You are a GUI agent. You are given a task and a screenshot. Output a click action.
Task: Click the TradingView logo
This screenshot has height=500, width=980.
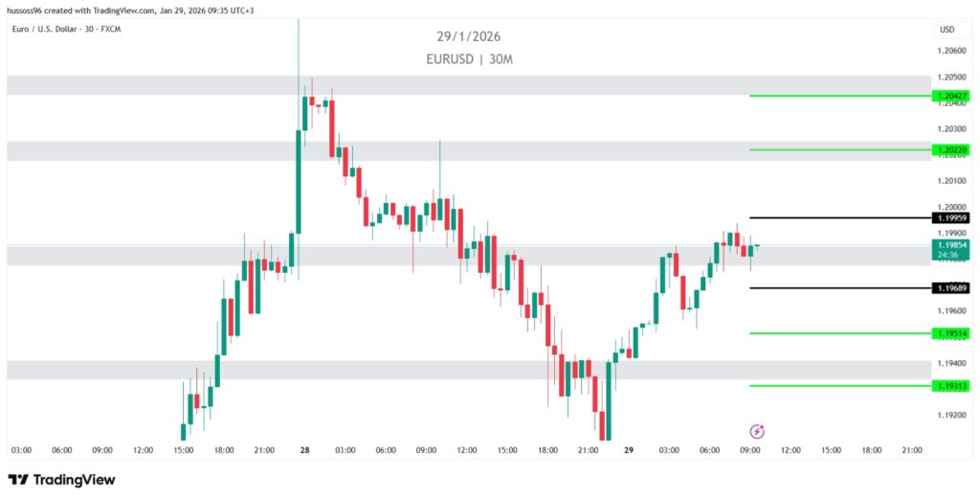coord(62,480)
